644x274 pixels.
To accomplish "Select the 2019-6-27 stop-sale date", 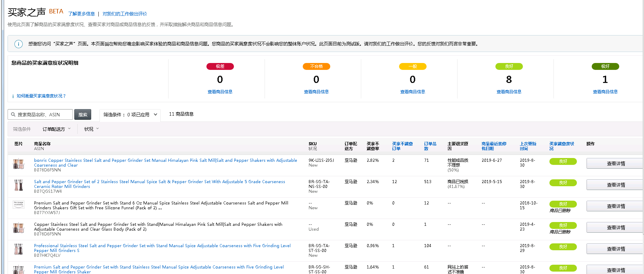I will click(x=492, y=160).
